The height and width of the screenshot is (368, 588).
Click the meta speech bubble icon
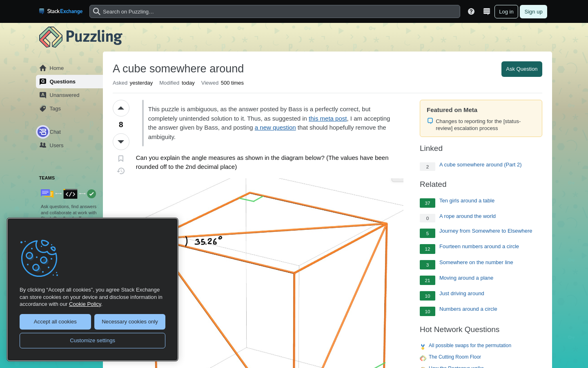[430, 121]
